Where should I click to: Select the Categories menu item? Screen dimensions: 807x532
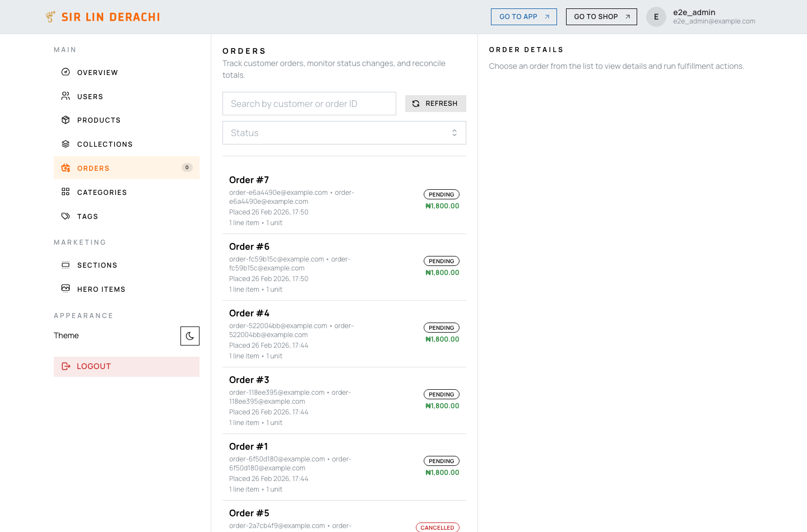coord(127,192)
